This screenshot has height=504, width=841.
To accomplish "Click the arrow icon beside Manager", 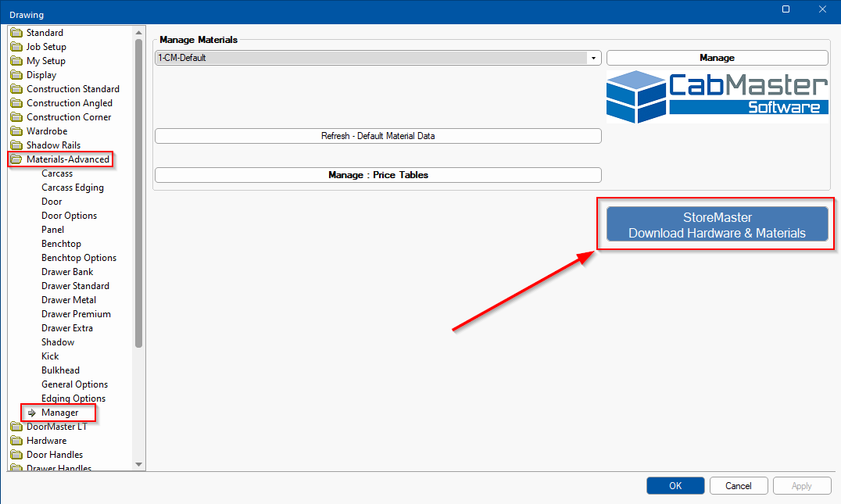I will tap(31, 413).
